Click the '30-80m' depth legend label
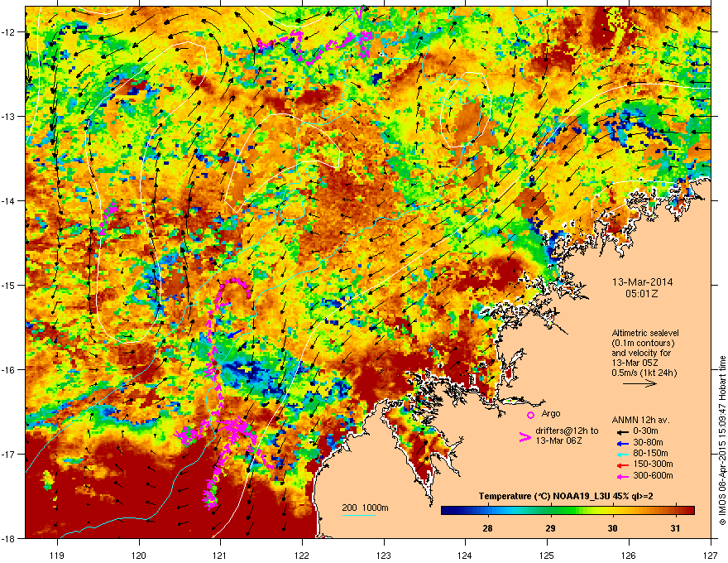Screen dimensions: 728x563 point(648,442)
